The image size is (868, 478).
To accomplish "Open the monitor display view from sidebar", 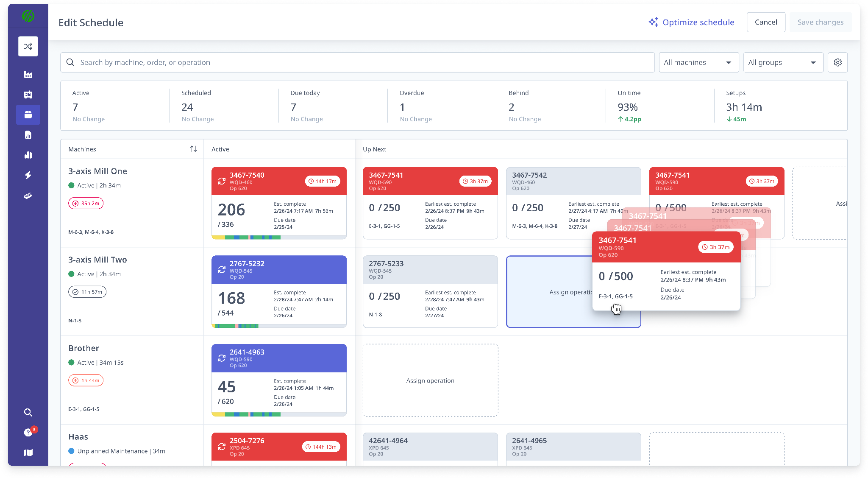I will point(28,95).
